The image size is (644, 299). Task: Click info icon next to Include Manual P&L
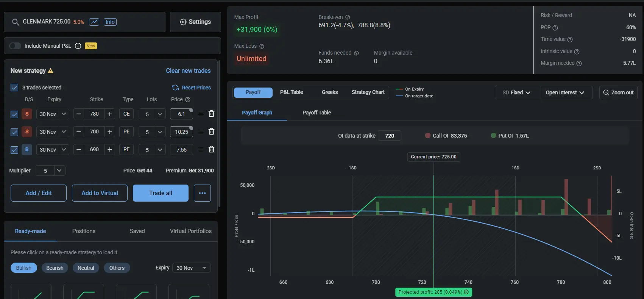(x=78, y=46)
